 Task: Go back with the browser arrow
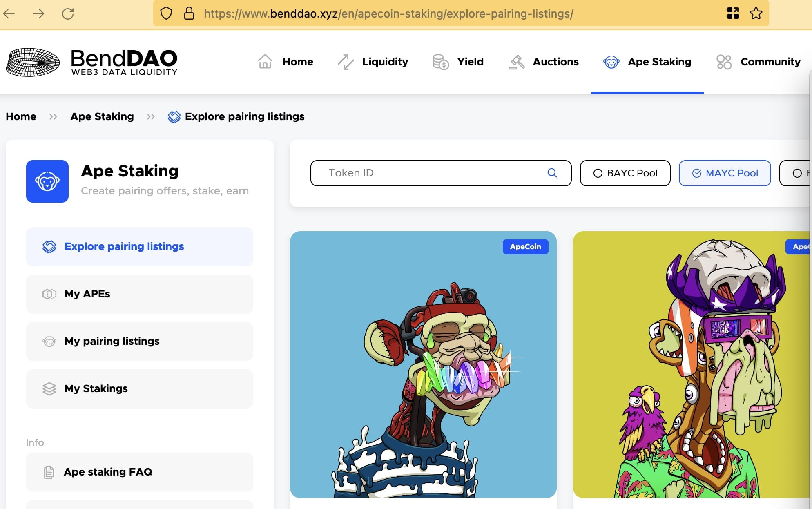coord(9,14)
